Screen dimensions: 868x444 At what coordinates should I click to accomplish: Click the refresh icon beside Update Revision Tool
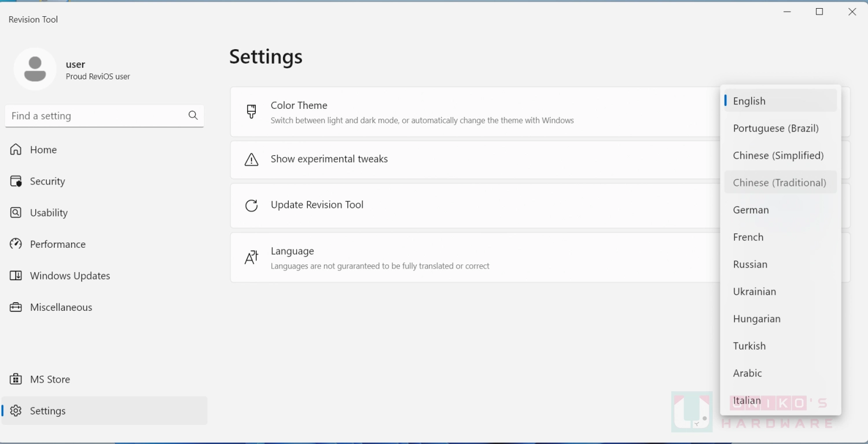[x=251, y=205]
